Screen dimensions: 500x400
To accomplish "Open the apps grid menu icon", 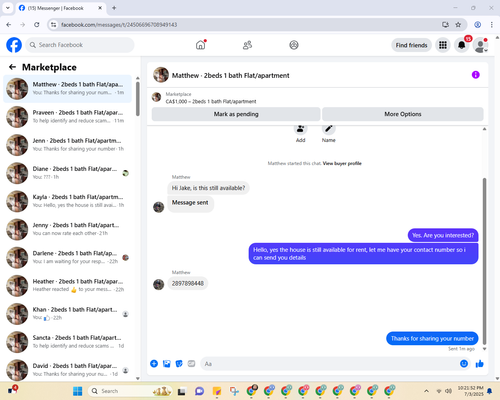I will pyautogui.click(x=443, y=45).
